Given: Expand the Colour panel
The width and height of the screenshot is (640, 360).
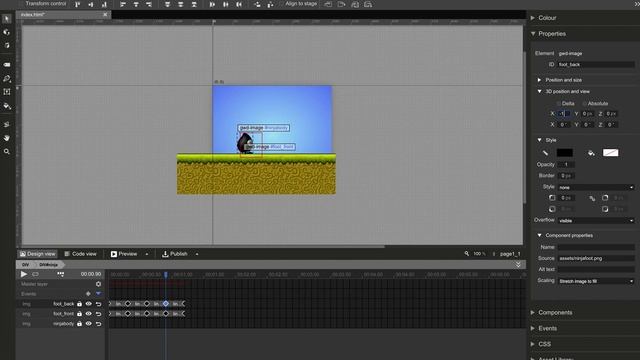Looking at the screenshot, I should (x=532, y=18).
